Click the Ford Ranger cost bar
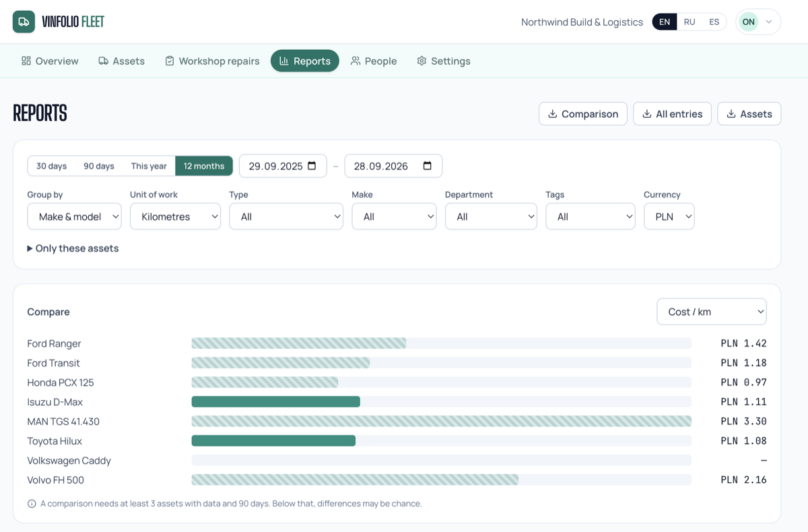 (x=299, y=343)
